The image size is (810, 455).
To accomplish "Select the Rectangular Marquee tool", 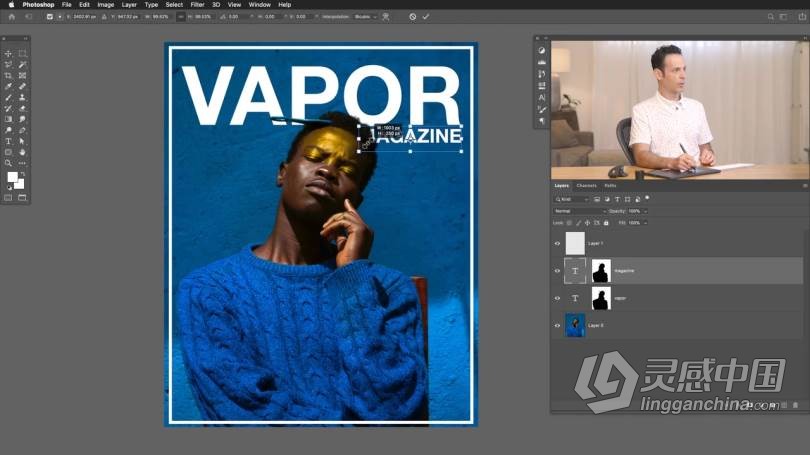I will point(23,53).
